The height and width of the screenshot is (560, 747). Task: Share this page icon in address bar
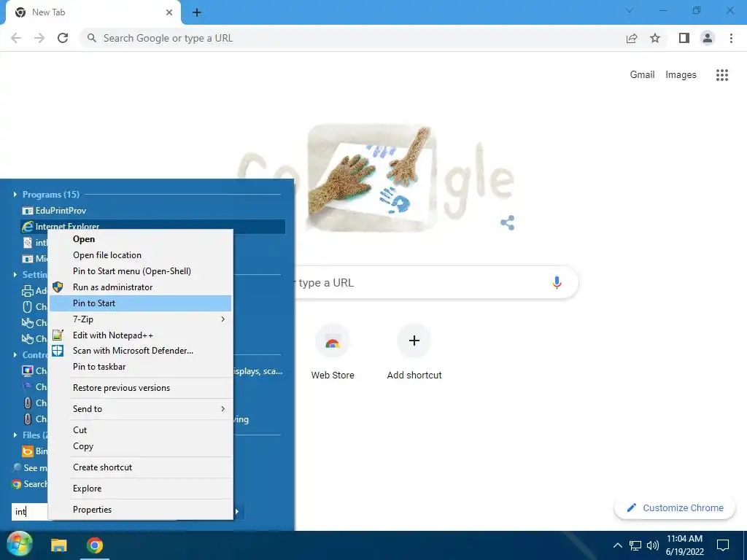coord(632,38)
